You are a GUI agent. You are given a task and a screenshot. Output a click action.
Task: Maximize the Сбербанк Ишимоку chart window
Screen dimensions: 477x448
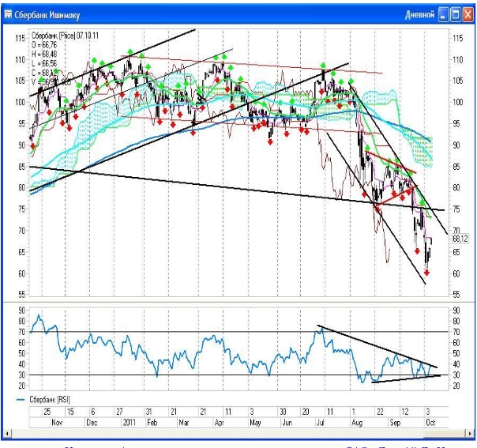456,15
